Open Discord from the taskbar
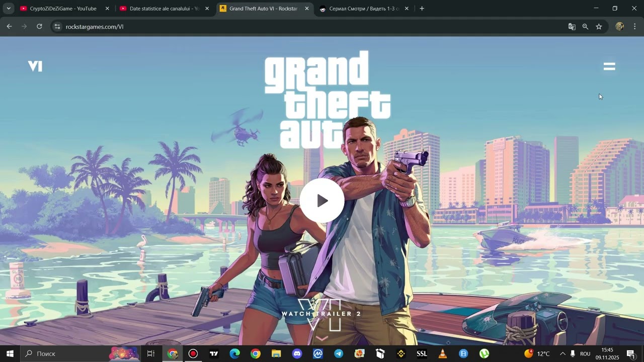The height and width of the screenshot is (362, 644). (x=297, y=354)
